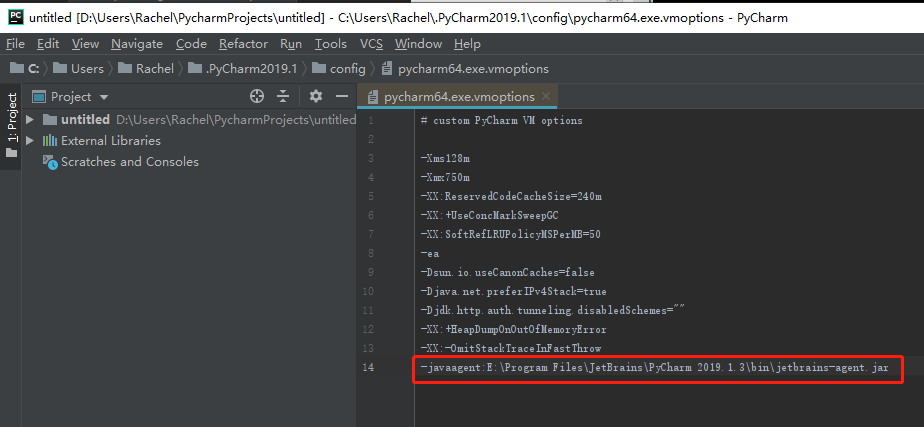Click the ReservedCodeCacheSize=240m line

point(511,196)
